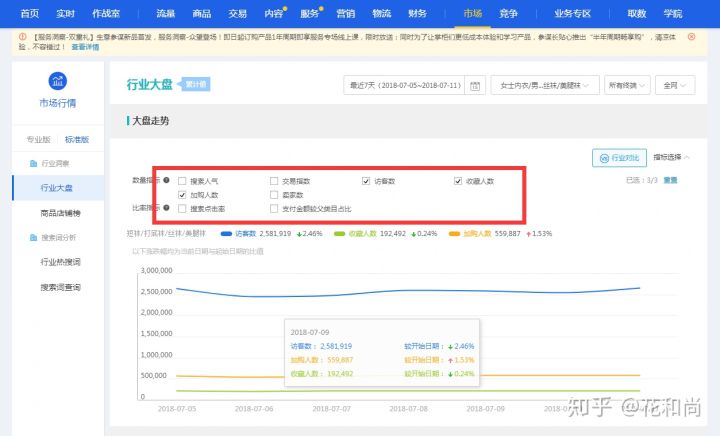Click the 行业对比 button

coord(618,158)
